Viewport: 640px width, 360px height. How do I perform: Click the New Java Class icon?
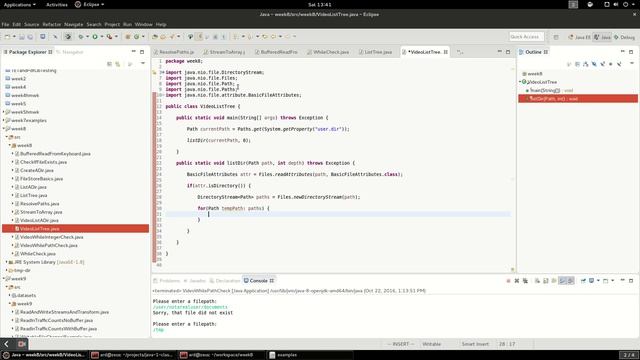click(x=137, y=37)
